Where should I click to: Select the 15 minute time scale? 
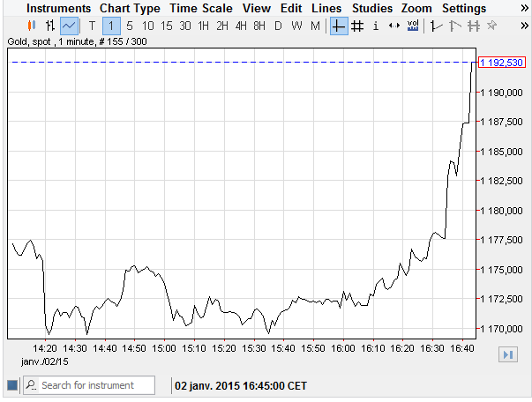pos(166,26)
